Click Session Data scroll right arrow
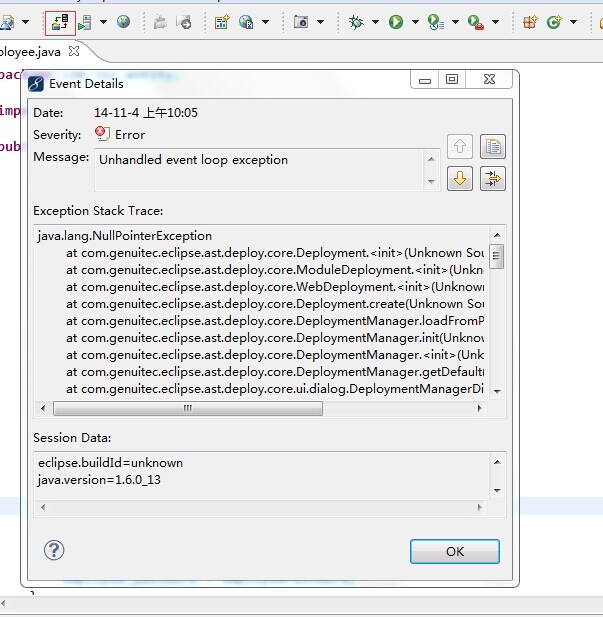The width and height of the screenshot is (603, 617). pyautogui.click(x=479, y=508)
